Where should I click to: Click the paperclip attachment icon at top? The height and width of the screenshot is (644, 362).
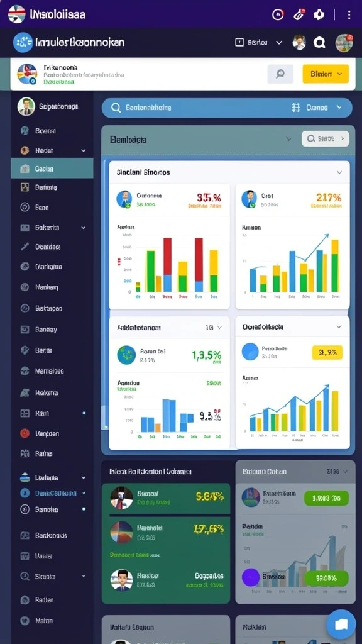tap(299, 14)
